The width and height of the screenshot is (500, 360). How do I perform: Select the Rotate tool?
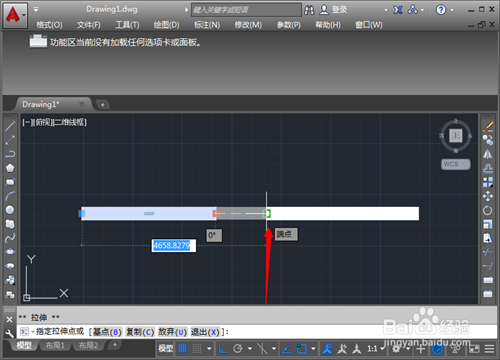[488, 210]
